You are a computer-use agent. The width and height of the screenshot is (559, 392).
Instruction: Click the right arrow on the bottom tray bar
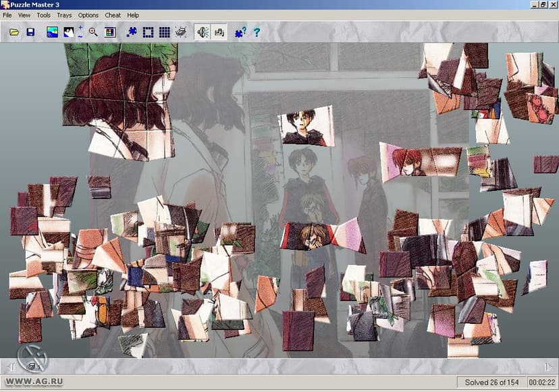coord(548,366)
